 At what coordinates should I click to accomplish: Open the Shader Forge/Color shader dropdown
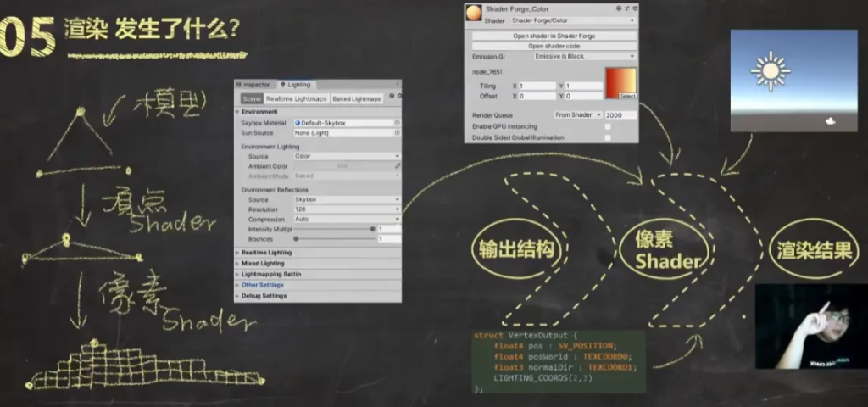[573, 20]
